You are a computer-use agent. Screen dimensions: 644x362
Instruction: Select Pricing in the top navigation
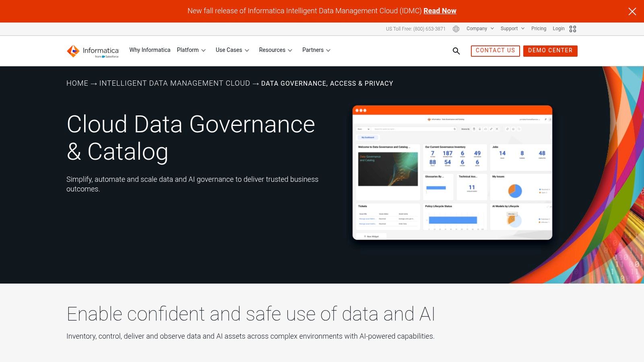click(539, 29)
